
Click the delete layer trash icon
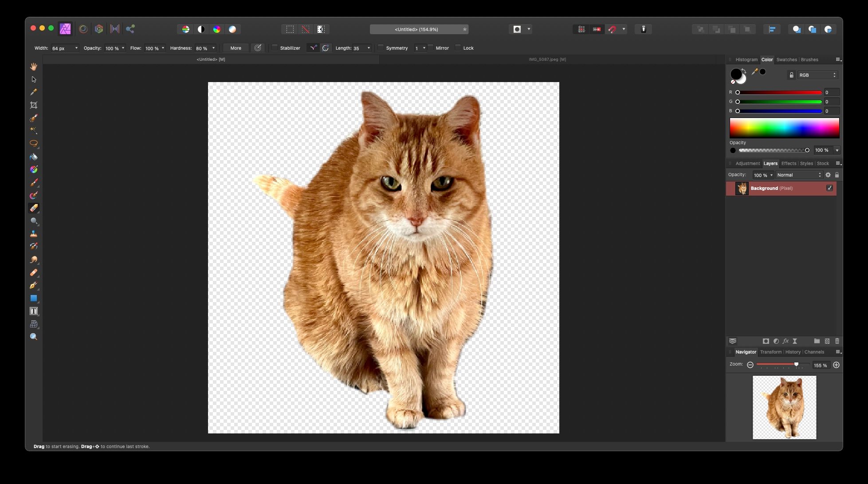click(x=837, y=341)
